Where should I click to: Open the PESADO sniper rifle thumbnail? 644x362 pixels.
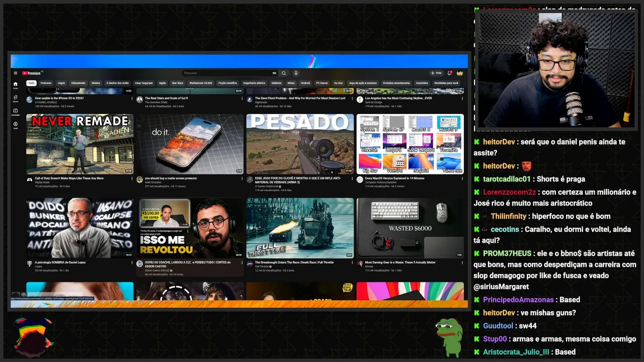[300, 144]
